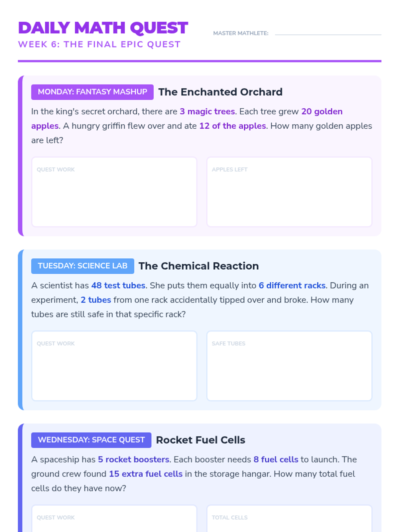Click The Chemical Reaction heading
This screenshot has width=399, height=532.
click(x=199, y=266)
